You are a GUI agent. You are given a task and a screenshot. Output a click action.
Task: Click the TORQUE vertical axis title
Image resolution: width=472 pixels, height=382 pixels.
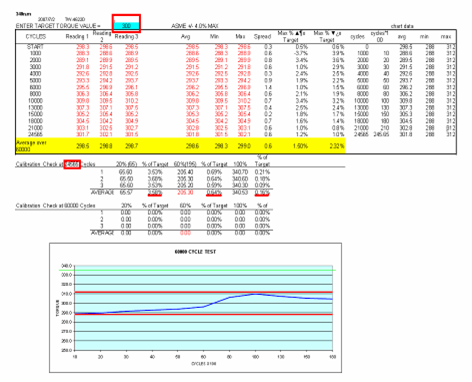pyautogui.click(x=58, y=308)
